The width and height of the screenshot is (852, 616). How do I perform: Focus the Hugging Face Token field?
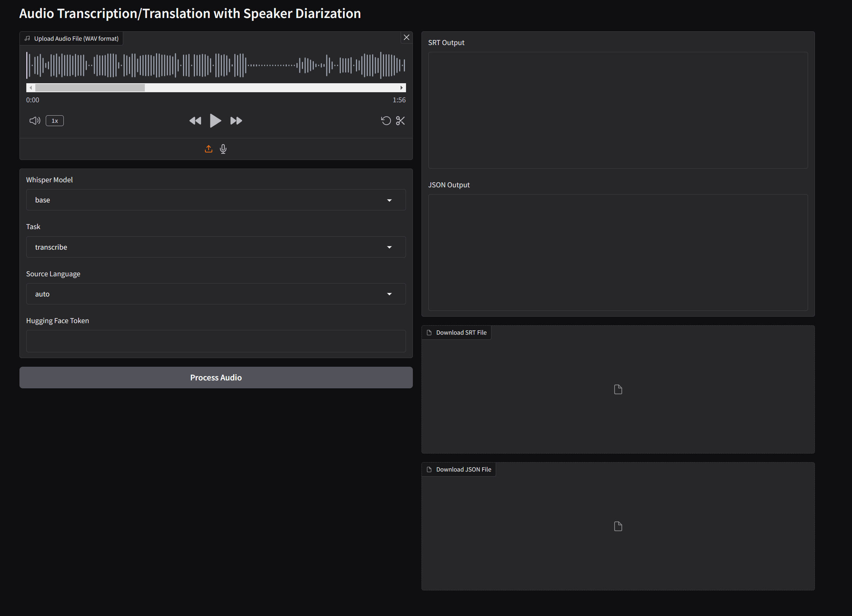pyautogui.click(x=216, y=341)
